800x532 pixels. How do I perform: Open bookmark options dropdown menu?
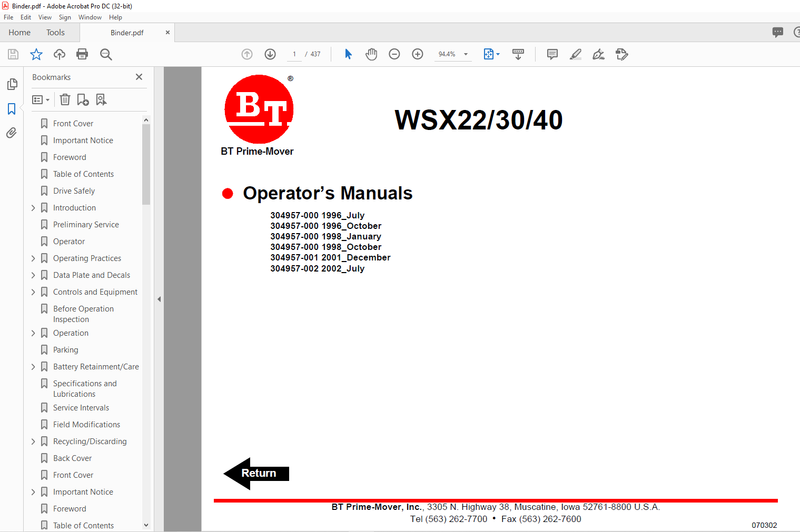pos(41,99)
